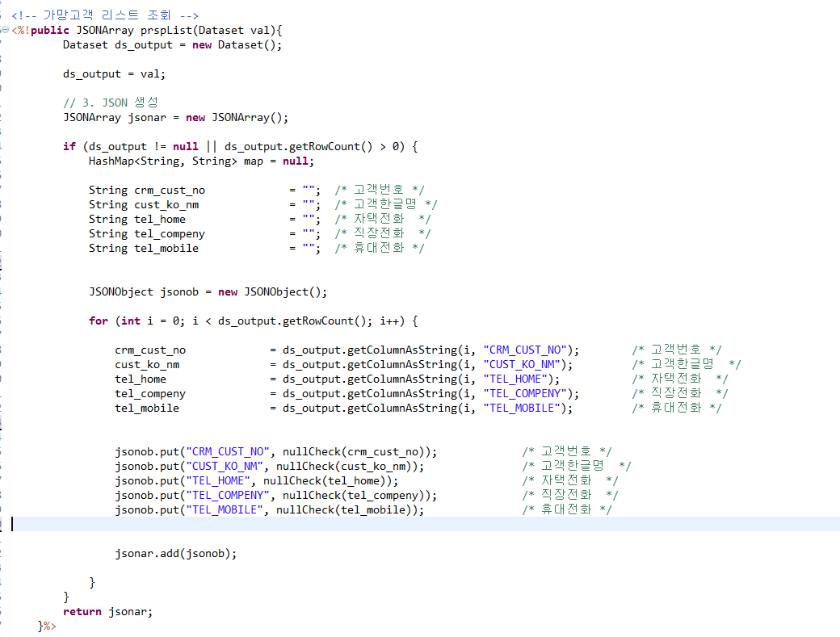The width and height of the screenshot is (840, 637).
Task: Click "JSONObject jsonob = new JSONObject();" line
Action: 208,291
